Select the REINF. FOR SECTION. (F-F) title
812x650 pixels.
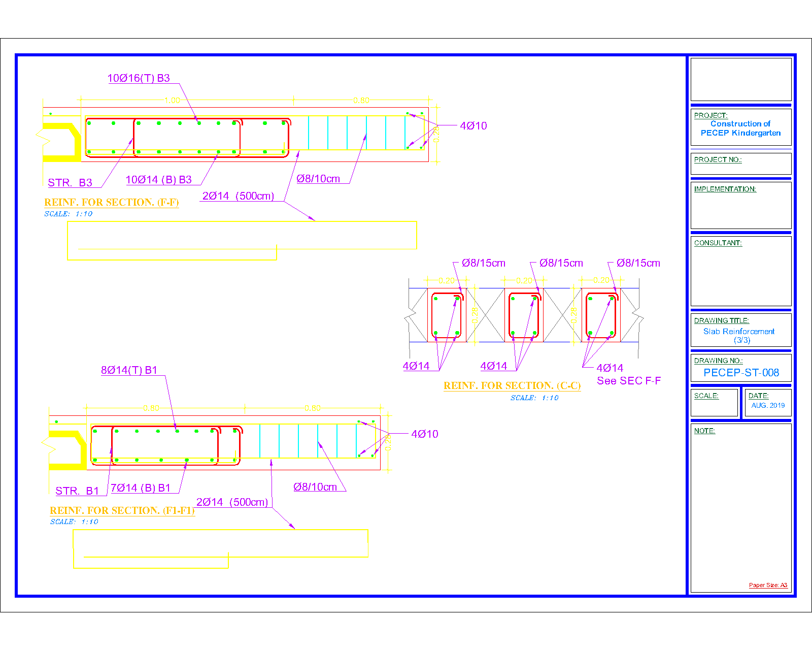pyautogui.click(x=112, y=203)
